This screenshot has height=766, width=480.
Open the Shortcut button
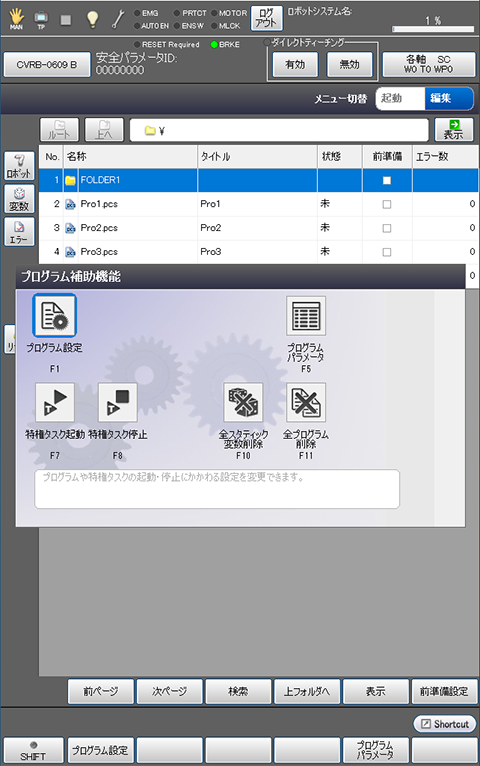[x=445, y=724]
